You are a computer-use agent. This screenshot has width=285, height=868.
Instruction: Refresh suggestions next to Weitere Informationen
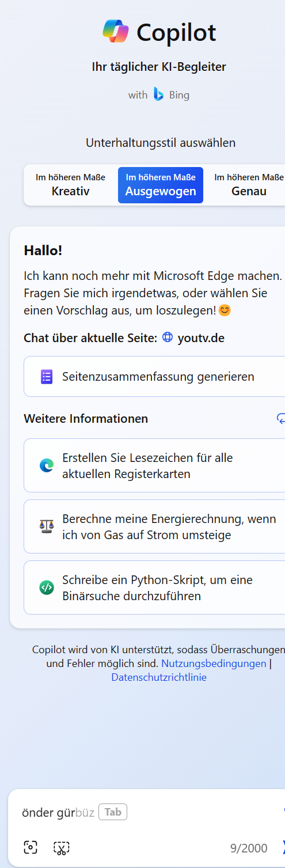coord(281,419)
